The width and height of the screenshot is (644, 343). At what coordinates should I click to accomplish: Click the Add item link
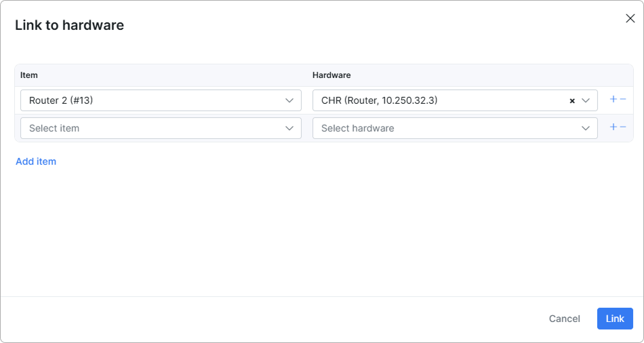(x=36, y=161)
